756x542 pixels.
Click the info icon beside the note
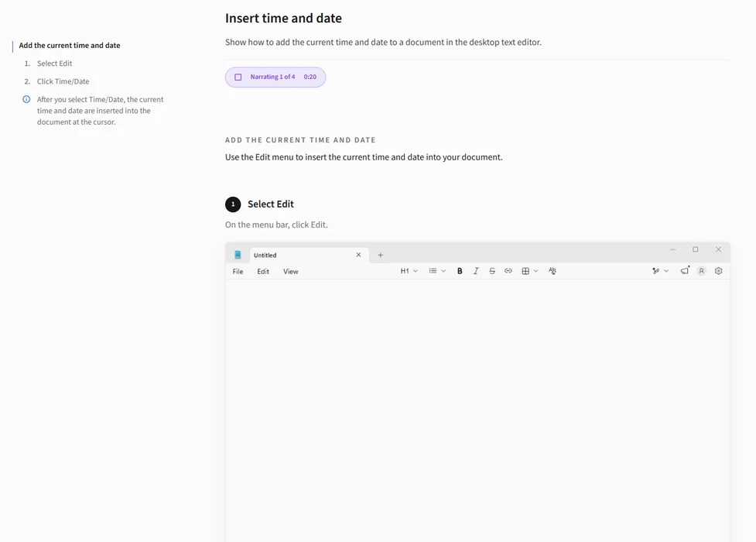coord(26,99)
